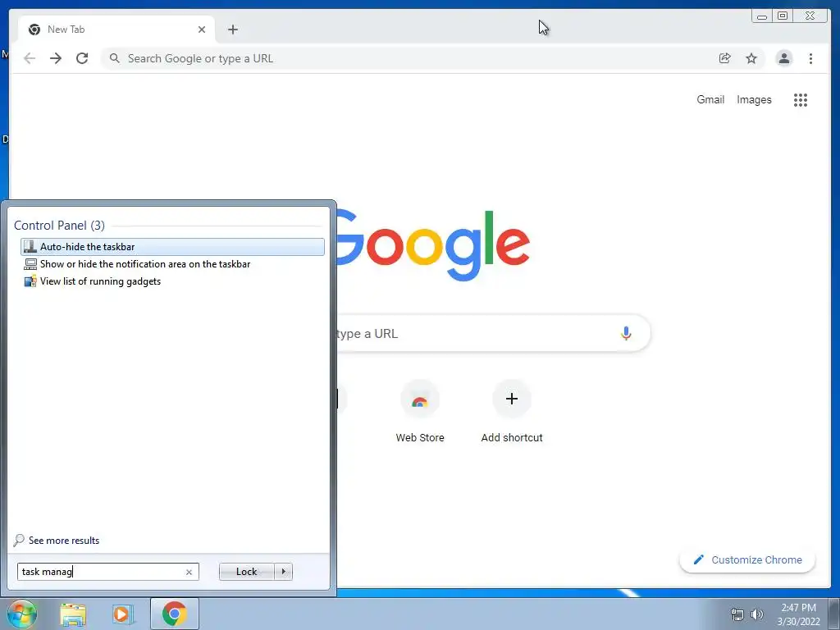Viewport: 840px width, 630px height.
Task: Click into the Start menu search field
Action: [x=108, y=572]
